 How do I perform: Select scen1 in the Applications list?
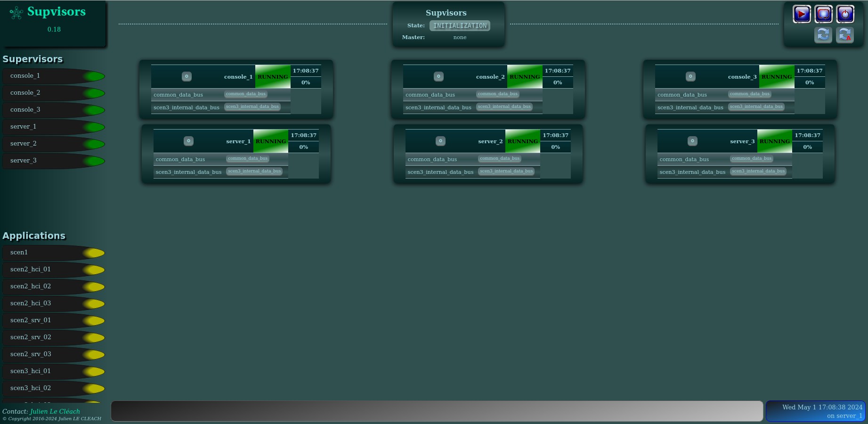click(x=54, y=253)
